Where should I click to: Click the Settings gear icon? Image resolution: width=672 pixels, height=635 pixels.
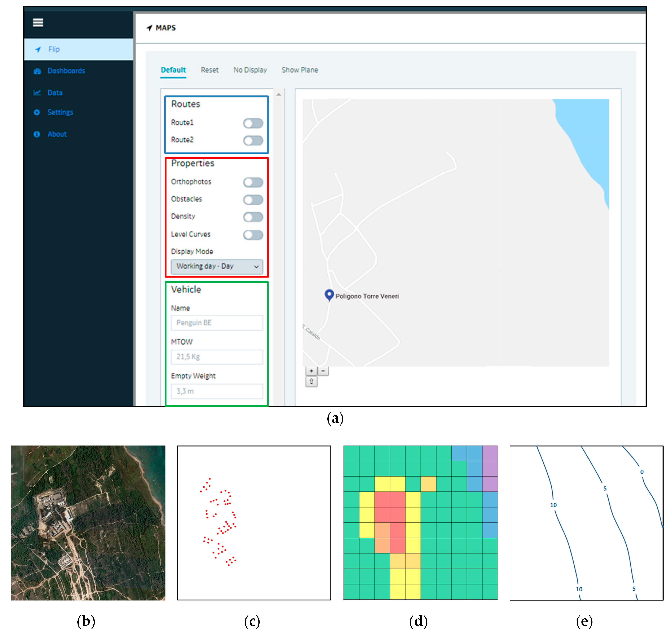pyautogui.click(x=37, y=112)
